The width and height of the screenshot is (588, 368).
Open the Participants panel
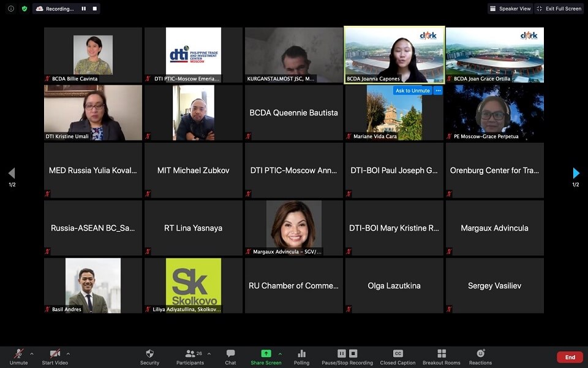pyautogui.click(x=190, y=354)
